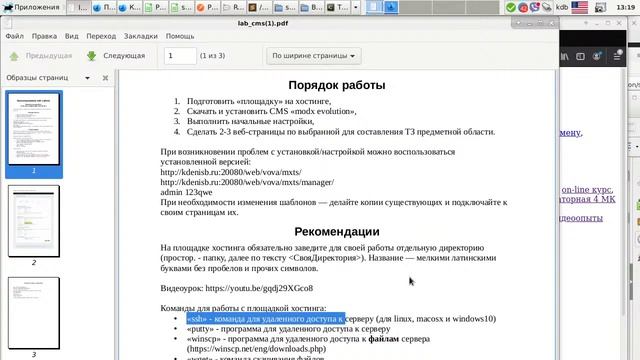This screenshot has height=360, width=640.
Task: Click the network connection tray icon
Action: tap(547, 7)
